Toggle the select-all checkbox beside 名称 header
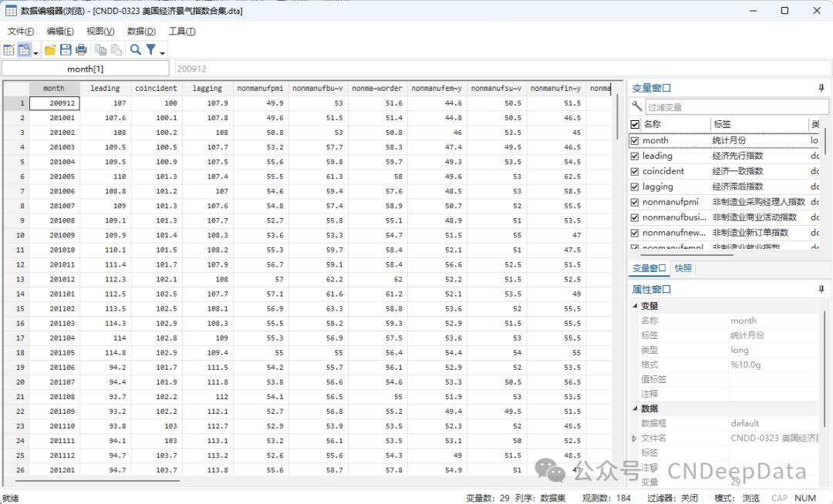This screenshot has width=833, height=504. pyautogui.click(x=635, y=124)
